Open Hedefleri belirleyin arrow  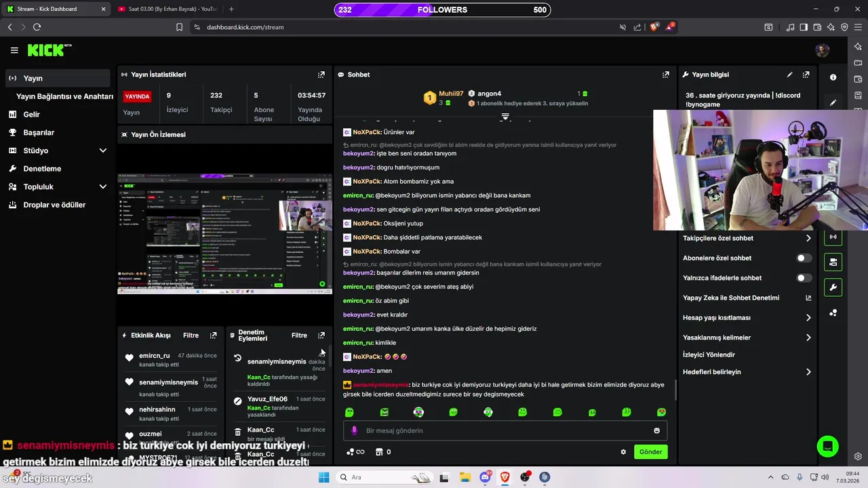pyautogui.click(x=808, y=372)
